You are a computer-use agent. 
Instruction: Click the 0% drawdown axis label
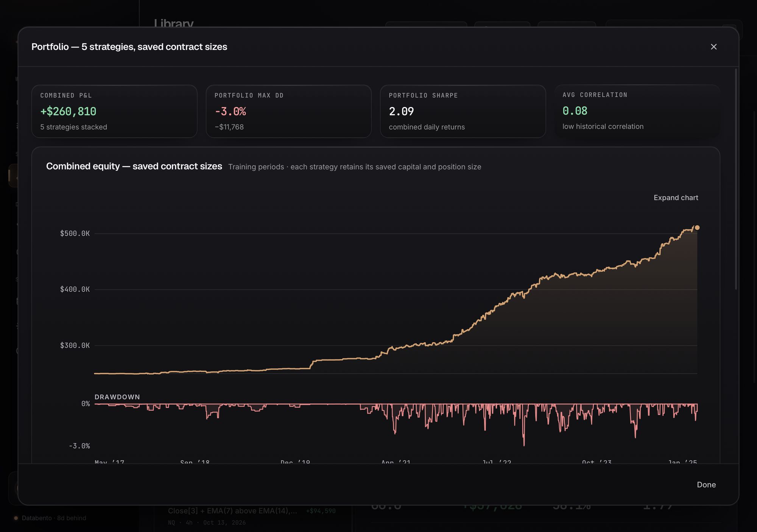pos(86,404)
